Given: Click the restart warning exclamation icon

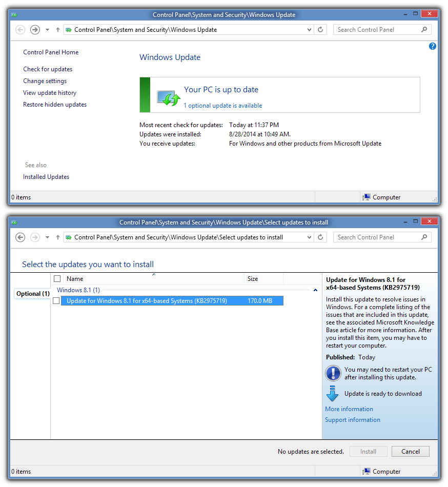Looking at the screenshot, I should 333,373.
